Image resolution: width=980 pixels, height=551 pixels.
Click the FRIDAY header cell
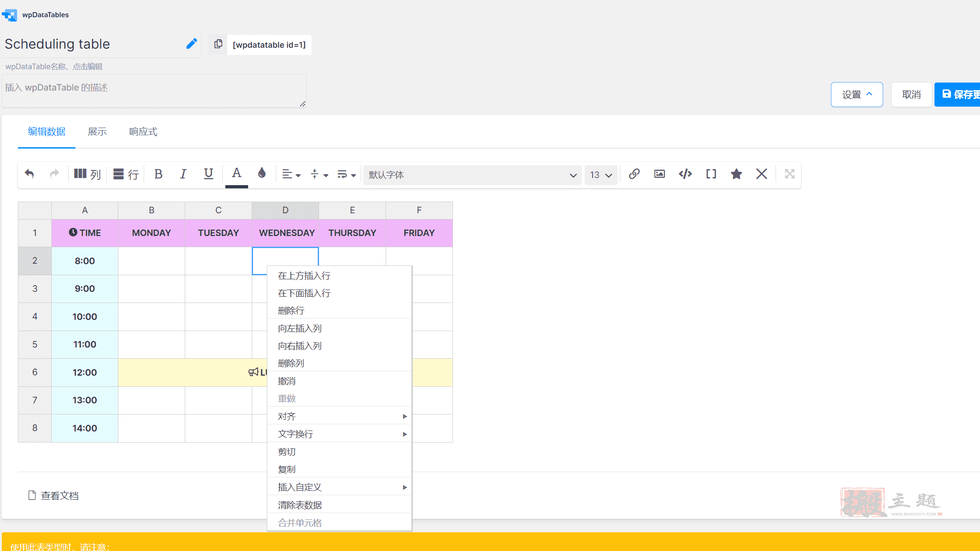pyautogui.click(x=419, y=233)
